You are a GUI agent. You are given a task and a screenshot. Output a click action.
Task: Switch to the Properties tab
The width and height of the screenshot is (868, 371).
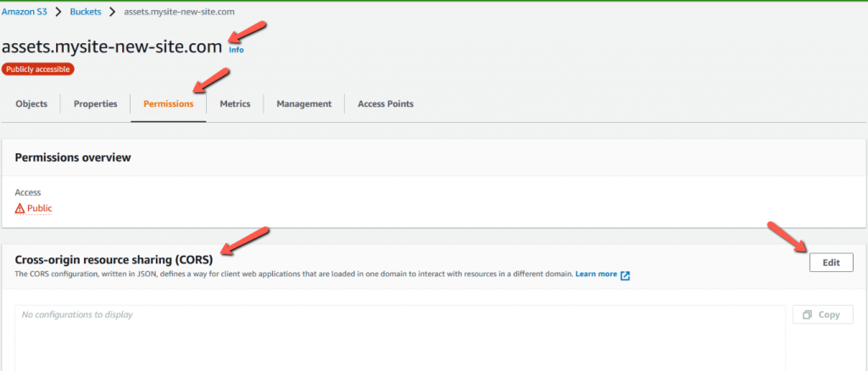coord(96,103)
